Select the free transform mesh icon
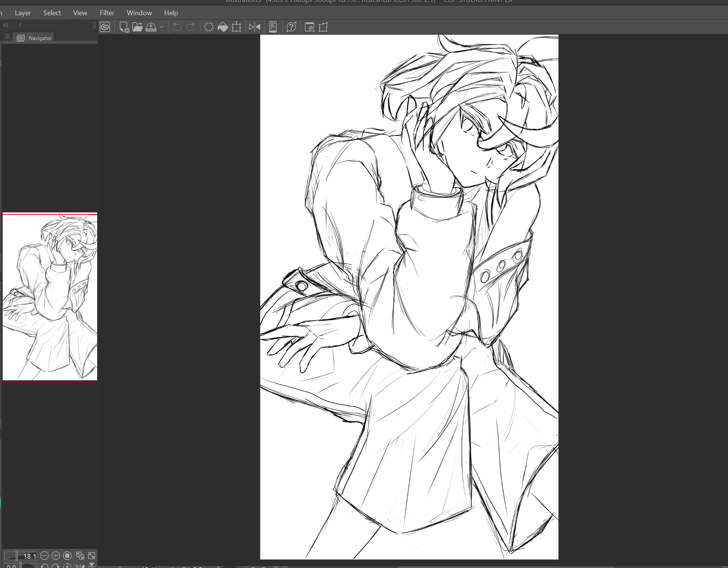The image size is (728, 568). coord(323,27)
